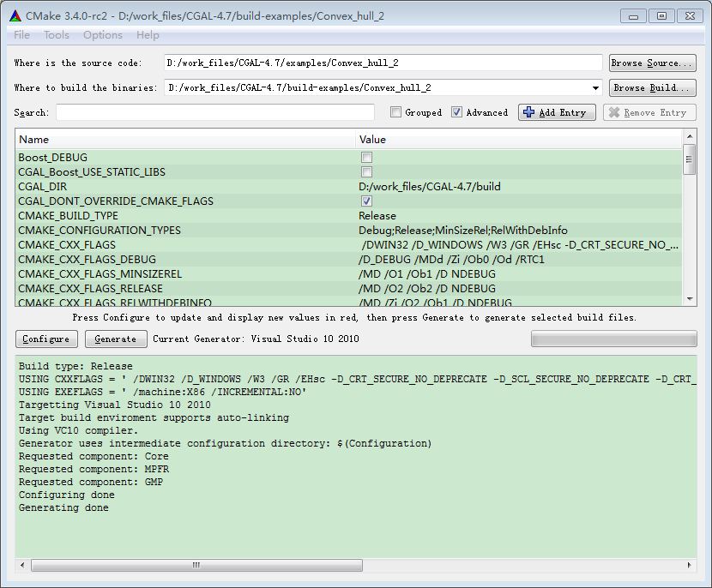Click the cache table scroll down arrow
Screen dimensions: 712x588
tap(690, 299)
